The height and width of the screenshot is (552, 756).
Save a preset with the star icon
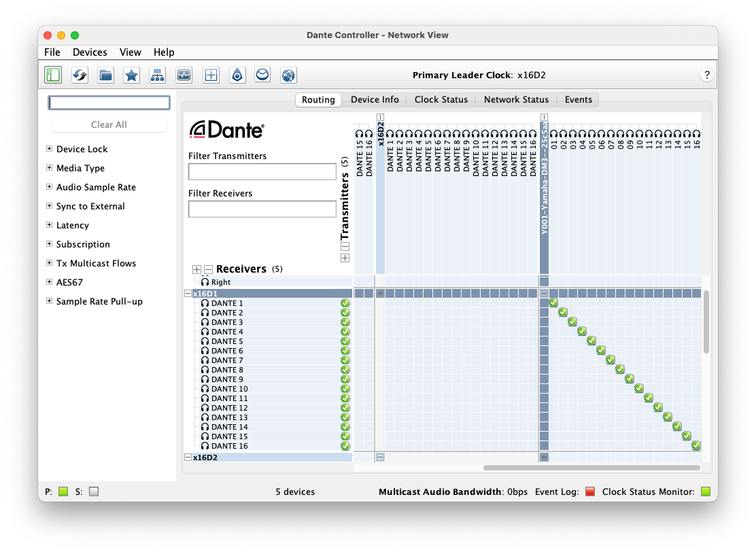131,75
